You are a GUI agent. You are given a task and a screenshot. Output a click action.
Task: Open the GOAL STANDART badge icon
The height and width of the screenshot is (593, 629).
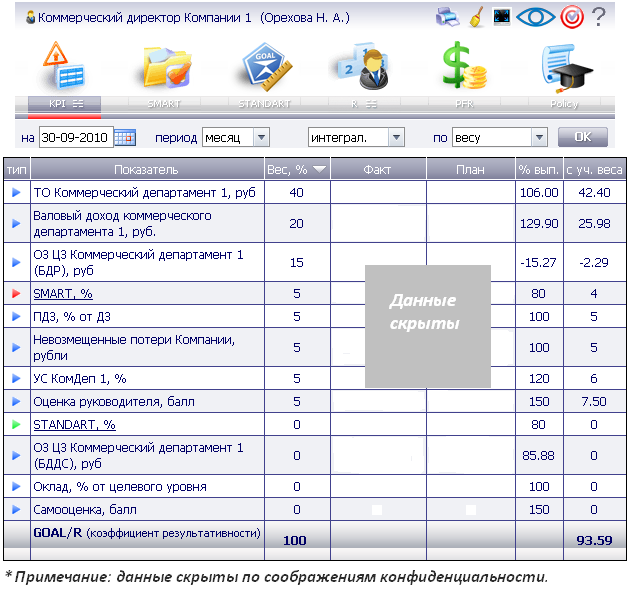(x=267, y=67)
